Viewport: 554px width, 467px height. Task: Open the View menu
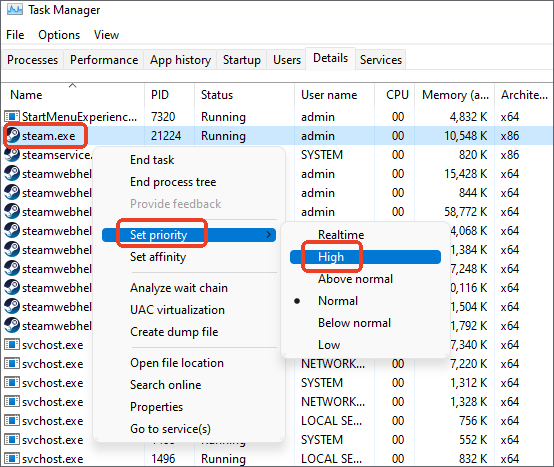tap(106, 35)
